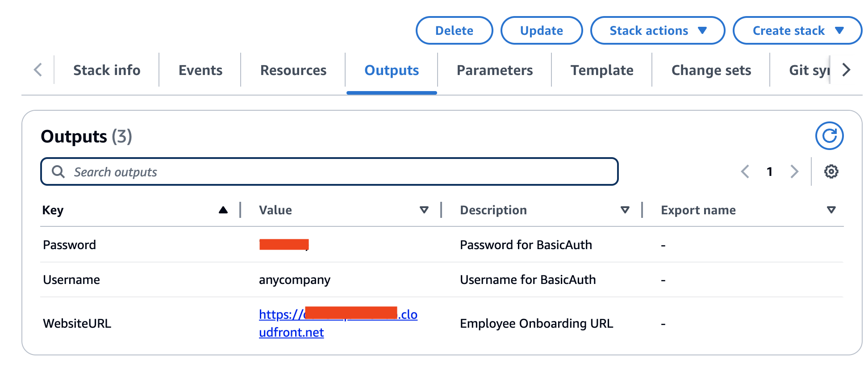Open outputs table preferences gear
This screenshot has height=367, width=868.
[831, 171]
